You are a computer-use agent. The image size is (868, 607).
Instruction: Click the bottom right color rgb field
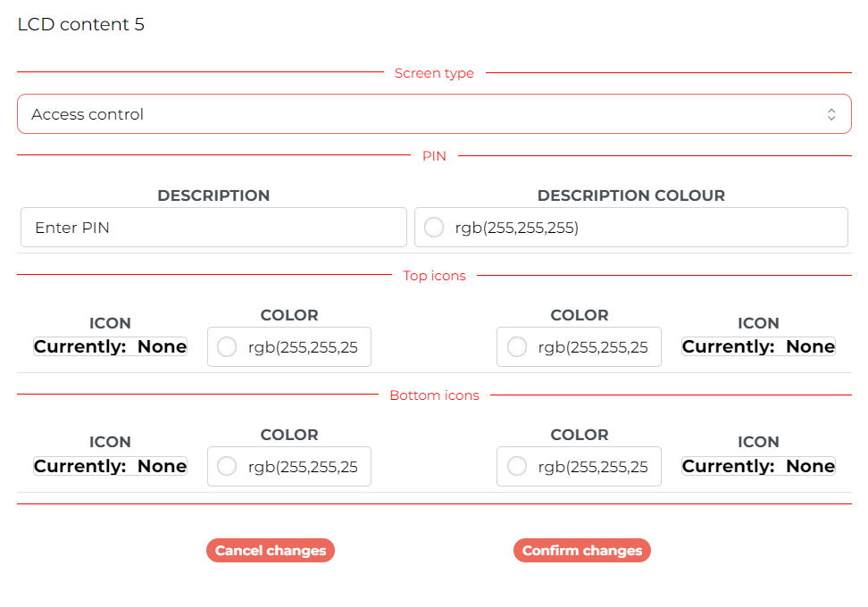[x=579, y=467]
